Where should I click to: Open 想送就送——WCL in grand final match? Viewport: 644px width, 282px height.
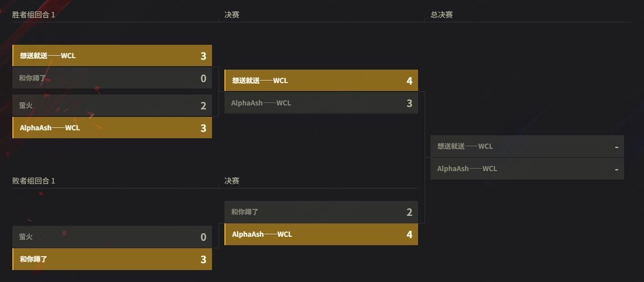click(x=527, y=146)
